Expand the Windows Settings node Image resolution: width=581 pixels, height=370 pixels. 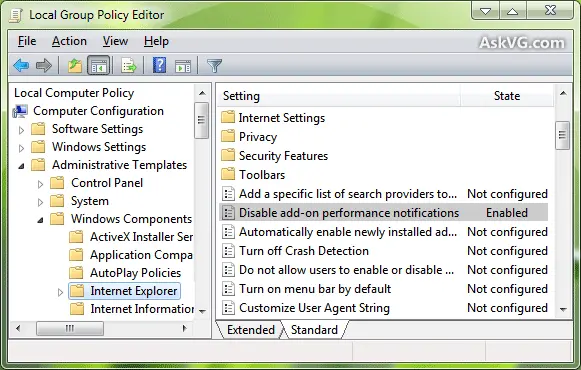pos(21,148)
